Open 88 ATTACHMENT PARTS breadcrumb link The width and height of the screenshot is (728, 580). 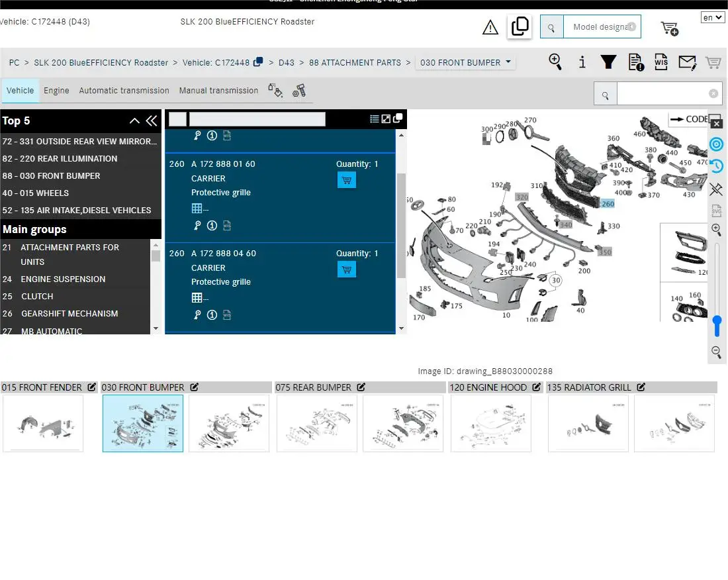point(355,63)
